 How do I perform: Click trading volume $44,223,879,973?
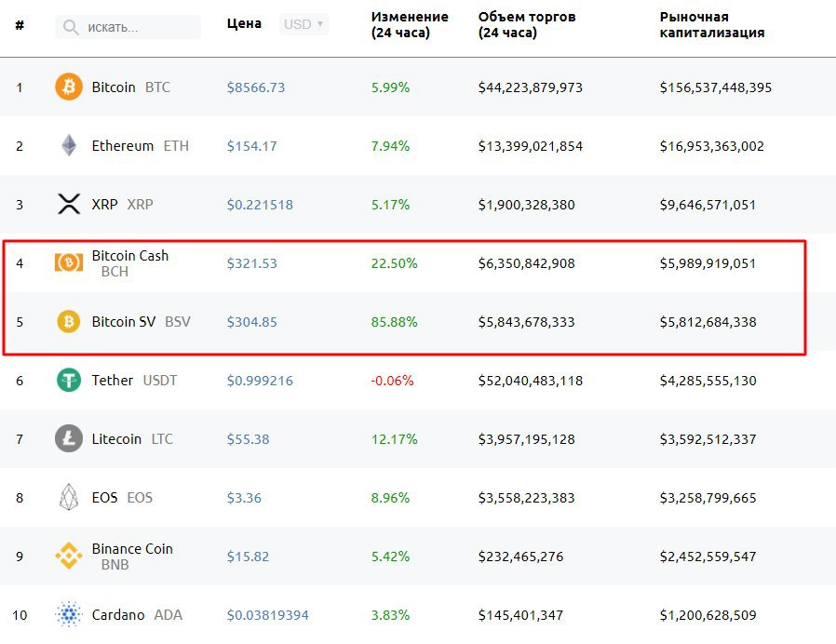tap(531, 87)
